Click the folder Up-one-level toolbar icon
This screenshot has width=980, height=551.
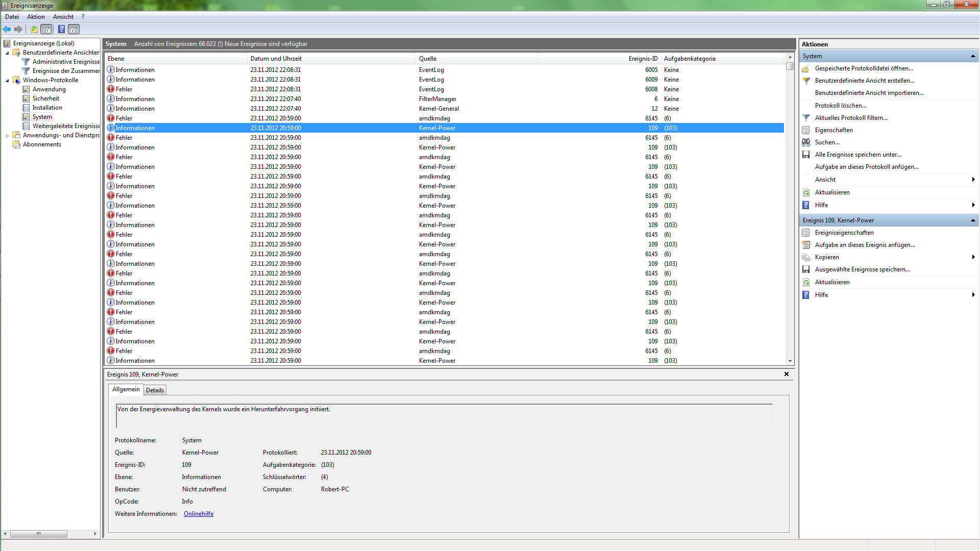tap(34, 29)
